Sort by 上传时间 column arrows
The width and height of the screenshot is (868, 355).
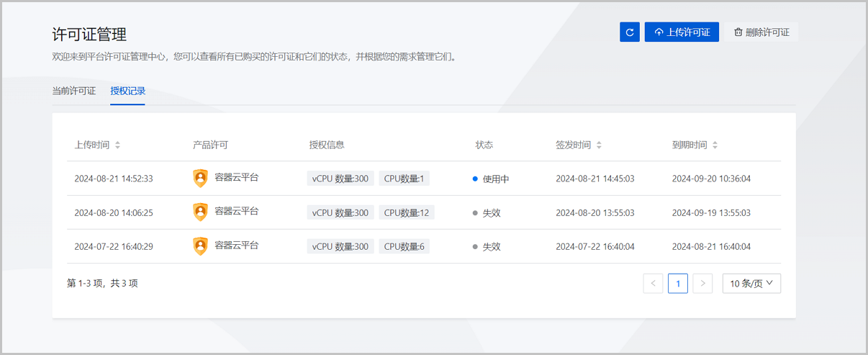coord(117,145)
